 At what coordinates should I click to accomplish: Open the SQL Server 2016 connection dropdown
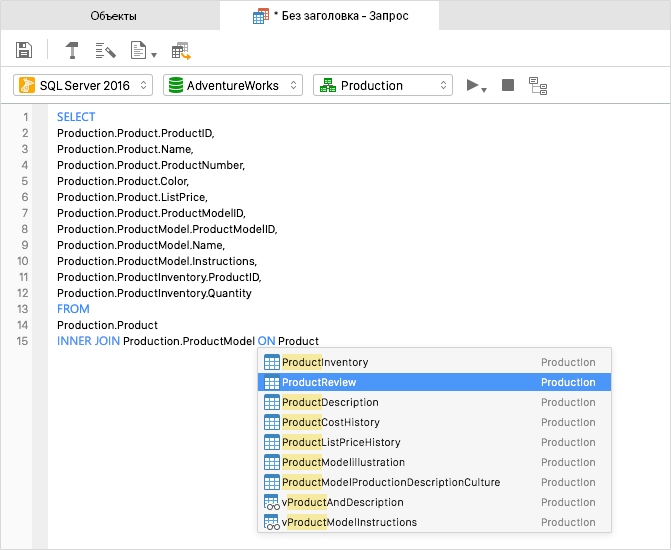click(x=83, y=85)
